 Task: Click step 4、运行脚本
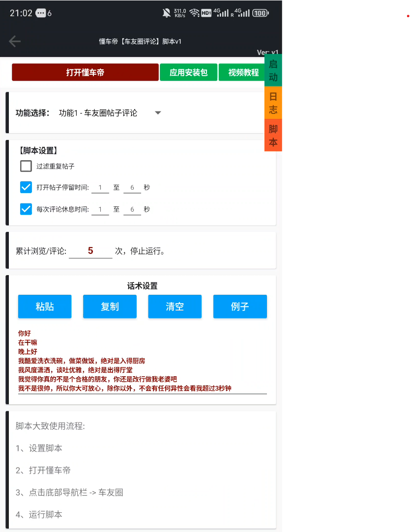(x=39, y=514)
